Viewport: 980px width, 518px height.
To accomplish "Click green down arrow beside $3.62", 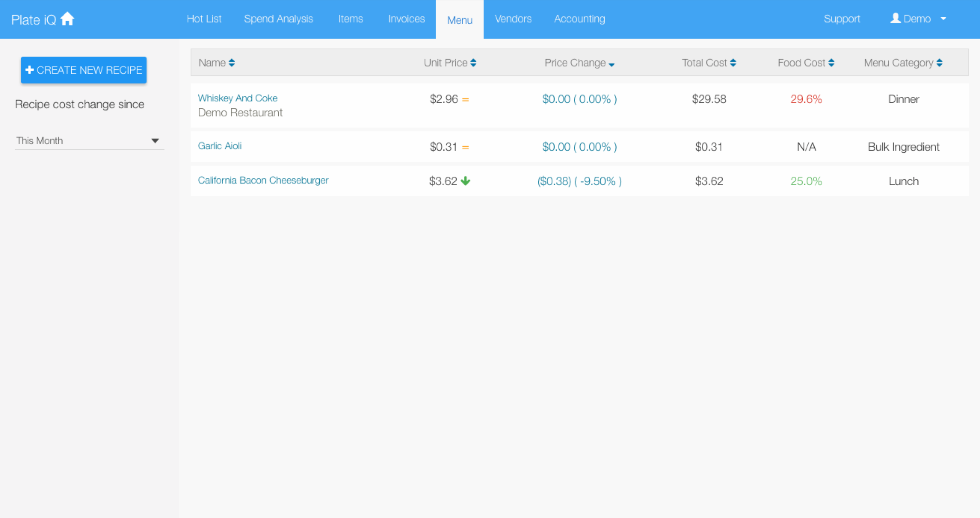I will (465, 181).
